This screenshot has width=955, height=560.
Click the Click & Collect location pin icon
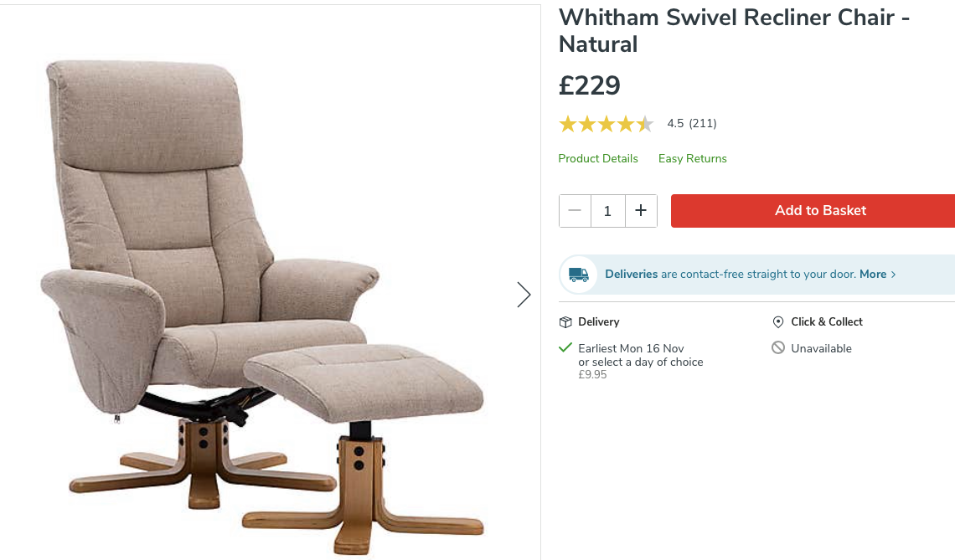tap(778, 322)
